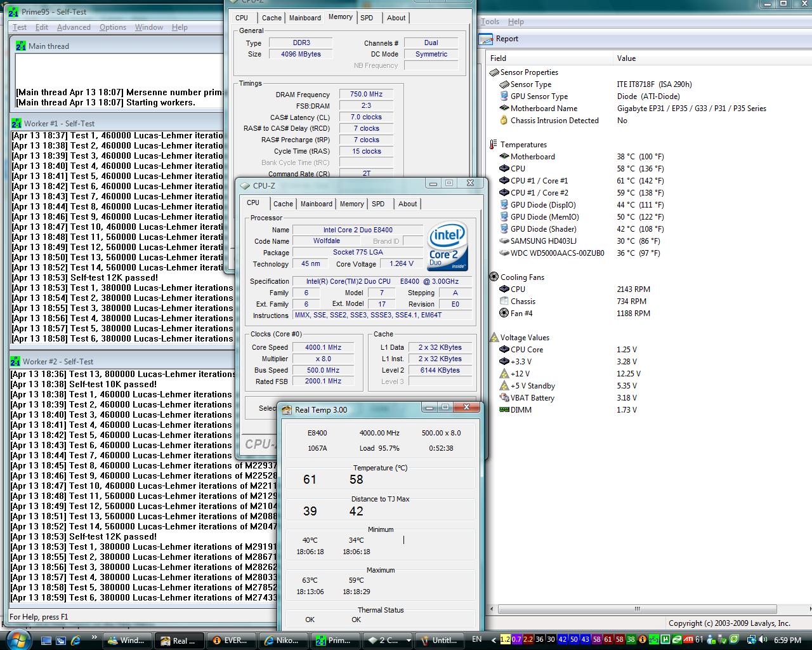Click the Core Speed 4000.1 MHz field
Screen dimensions: 812x650
324,348
